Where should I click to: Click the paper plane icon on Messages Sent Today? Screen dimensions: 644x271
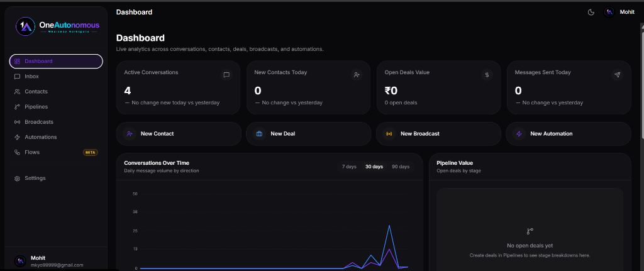[x=617, y=75]
